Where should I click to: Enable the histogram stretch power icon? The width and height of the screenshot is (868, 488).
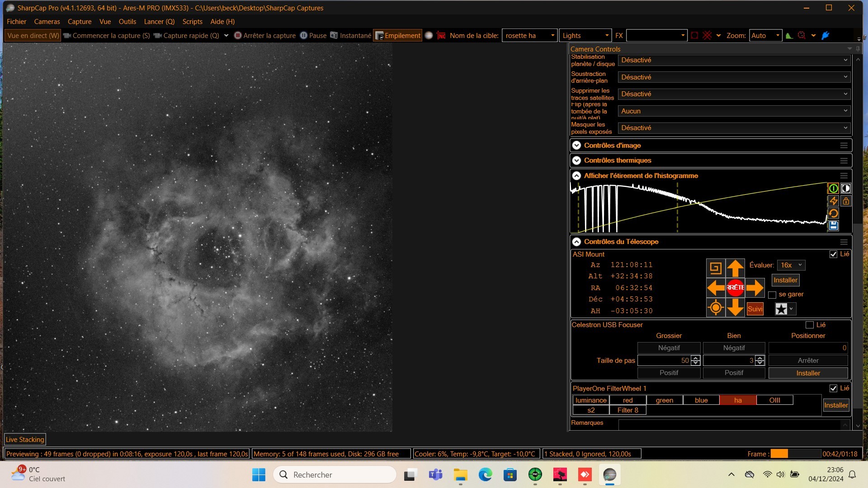(x=833, y=188)
